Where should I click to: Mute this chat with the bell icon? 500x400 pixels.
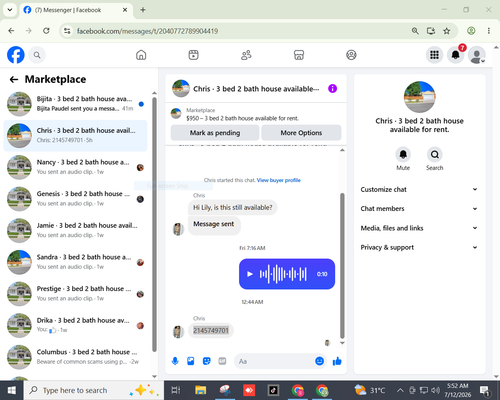tap(403, 155)
